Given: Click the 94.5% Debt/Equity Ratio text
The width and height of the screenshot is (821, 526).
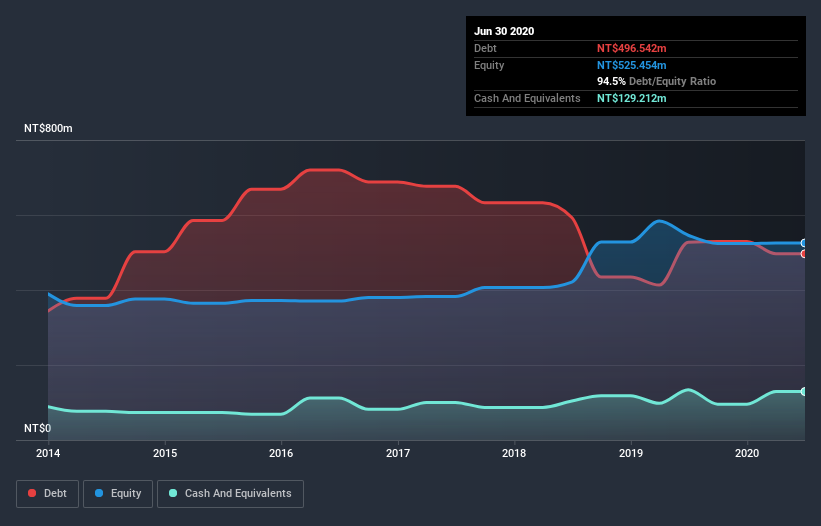Looking at the screenshot, I should click(x=657, y=81).
